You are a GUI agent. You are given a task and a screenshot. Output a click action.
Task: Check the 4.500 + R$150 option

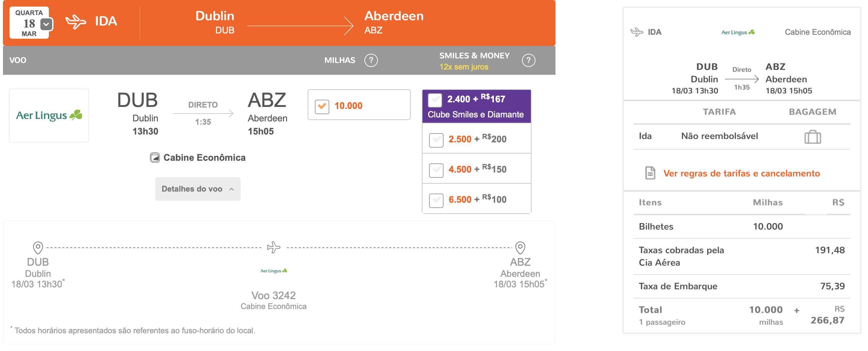pyautogui.click(x=436, y=170)
